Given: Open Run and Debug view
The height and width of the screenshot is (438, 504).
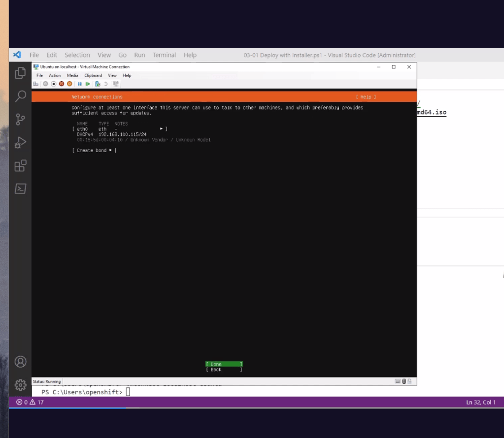Looking at the screenshot, I should pyautogui.click(x=20, y=143).
